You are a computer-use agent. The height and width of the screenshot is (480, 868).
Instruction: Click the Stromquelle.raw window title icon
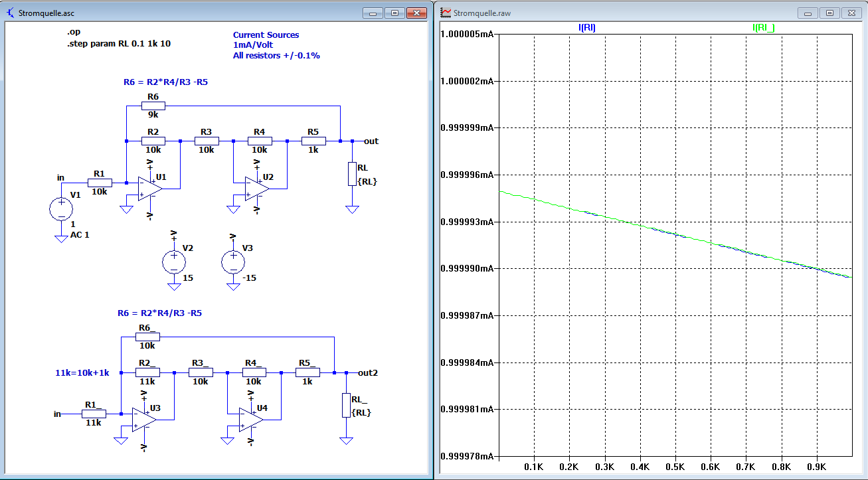click(x=446, y=13)
